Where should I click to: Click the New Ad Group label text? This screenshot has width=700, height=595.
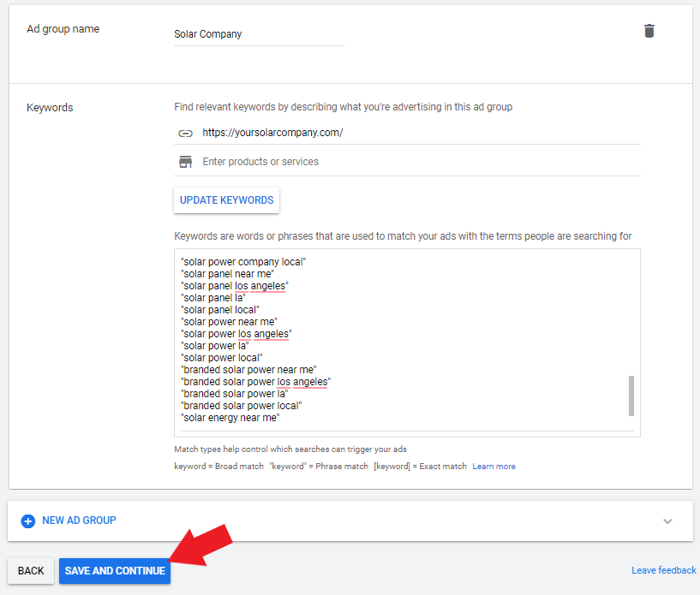click(79, 521)
